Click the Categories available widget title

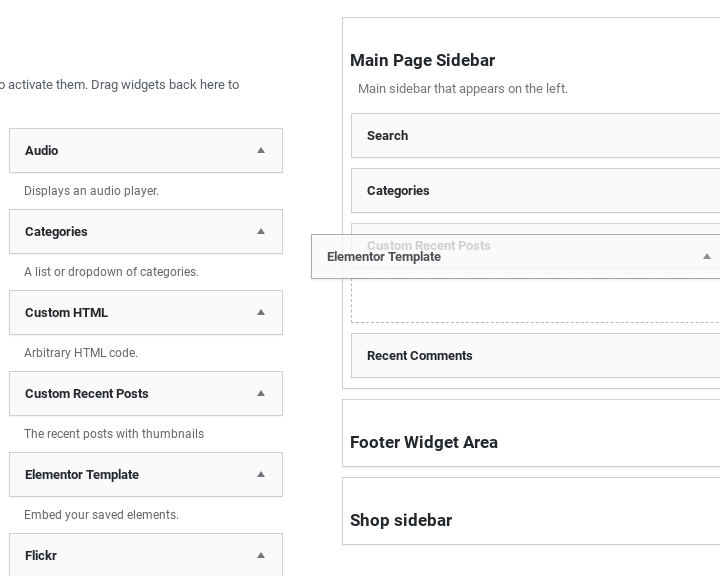56,232
